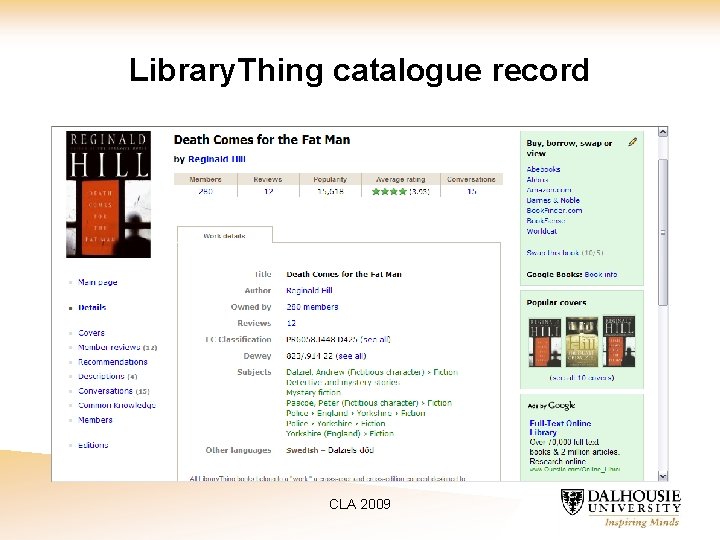This screenshot has width=720, height=540.
Task: Open Members in sidebar
Action: click(95, 420)
